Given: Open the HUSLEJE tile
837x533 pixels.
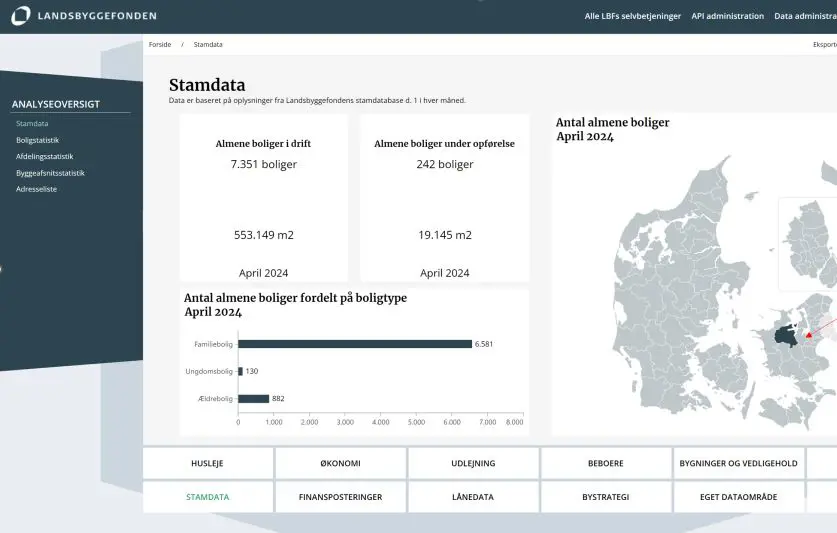Looking at the screenshot, I should 207,463.
